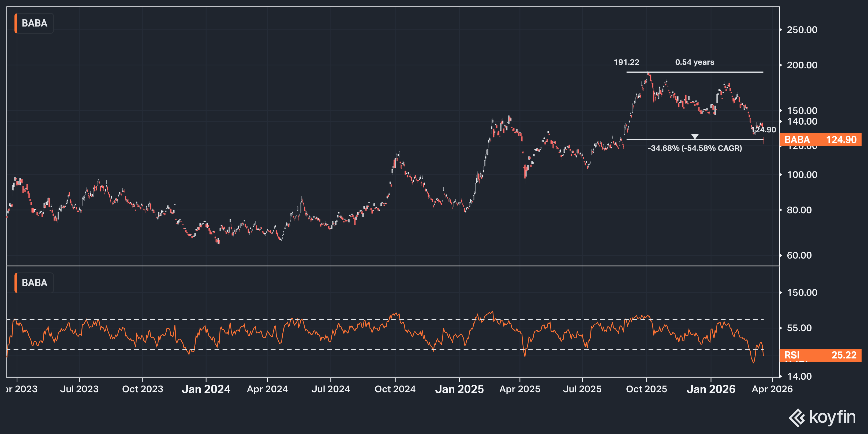Click the Jan 2024 date axis label

click(x=206, y=389)
